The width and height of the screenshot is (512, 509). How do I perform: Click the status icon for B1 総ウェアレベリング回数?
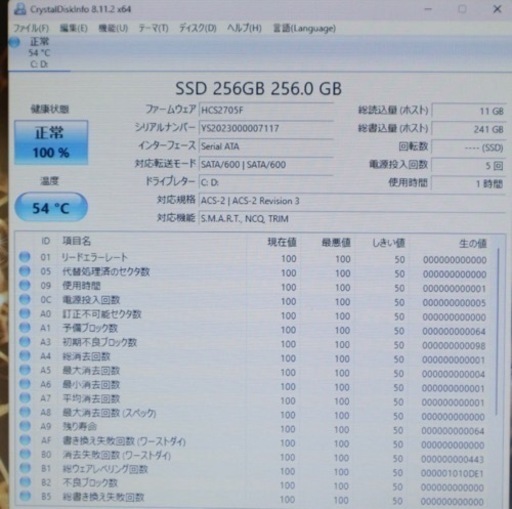[x=25, y=468]
